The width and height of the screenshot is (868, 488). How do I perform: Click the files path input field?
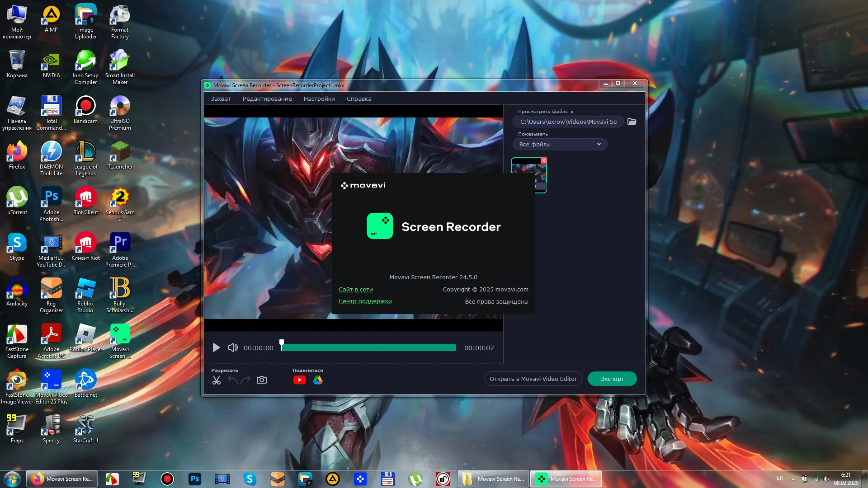pyautogui.click(x=568, y=122)
